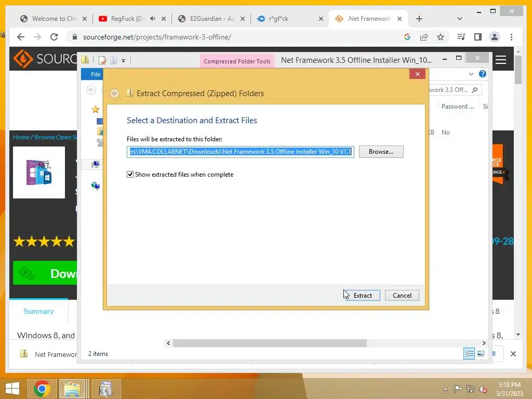
Task: Uncheck Show extracted files when complete
Action: click(x=130, y=175)
